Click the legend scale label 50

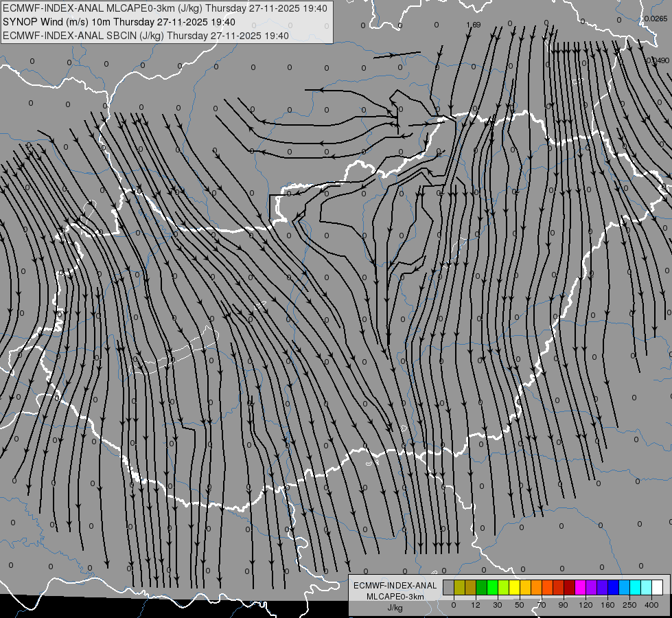click(x=520, y=605)
